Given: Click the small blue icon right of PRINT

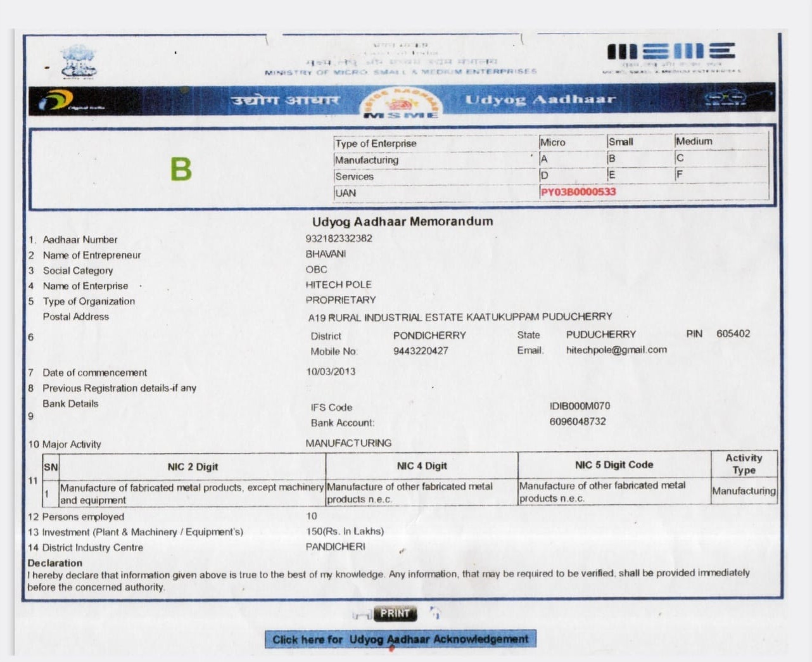Looking at the screenshot, I should point(435,613).
